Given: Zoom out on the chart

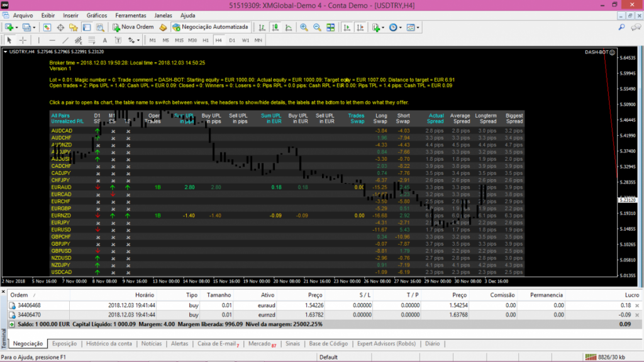Looking at the screenshot, I should (317, 27).
